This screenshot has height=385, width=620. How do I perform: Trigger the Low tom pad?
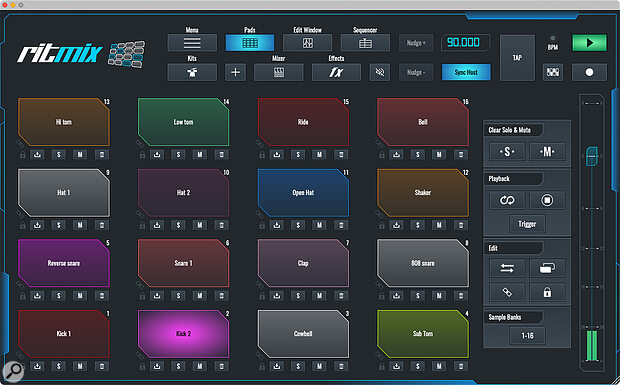click(183, 122)
